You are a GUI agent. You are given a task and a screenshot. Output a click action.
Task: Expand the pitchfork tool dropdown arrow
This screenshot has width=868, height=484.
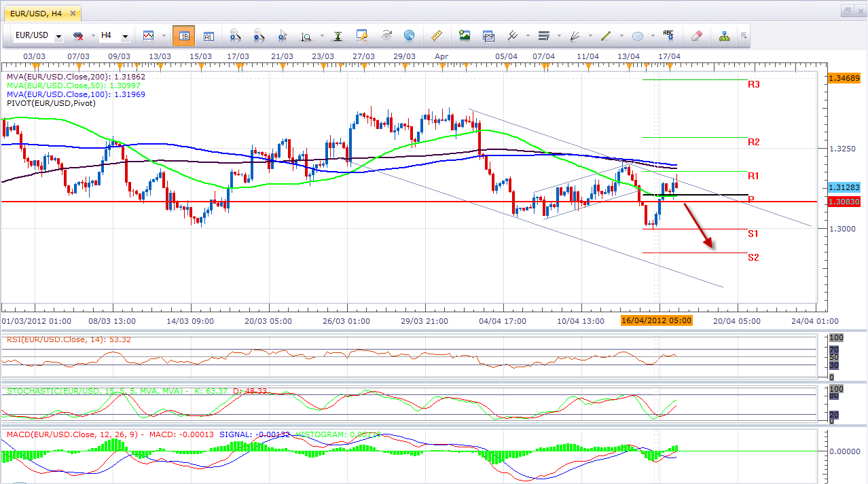[527, 36]
